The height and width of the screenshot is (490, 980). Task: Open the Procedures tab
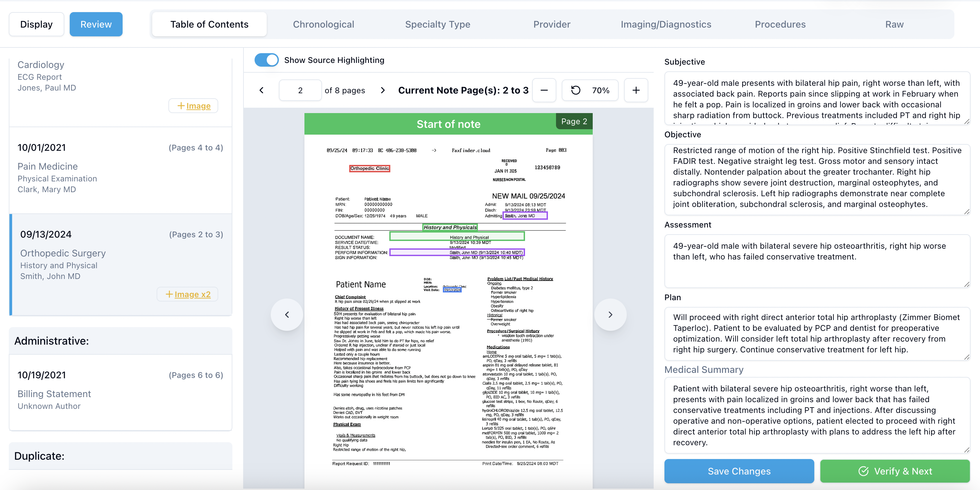[780, 24]
